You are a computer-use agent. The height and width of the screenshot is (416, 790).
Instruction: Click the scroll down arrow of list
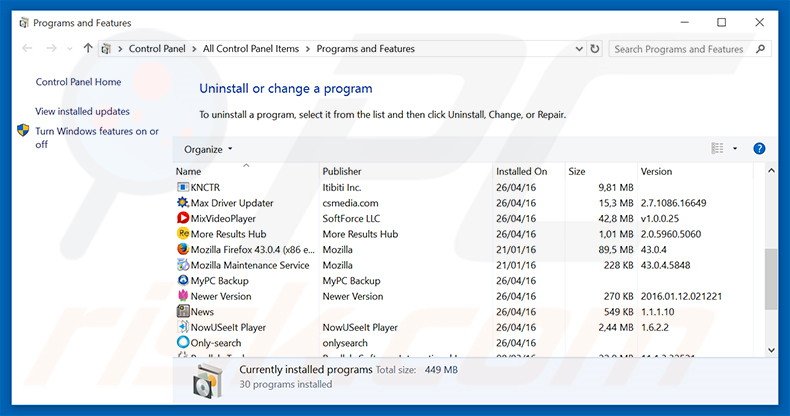(771, 350)
